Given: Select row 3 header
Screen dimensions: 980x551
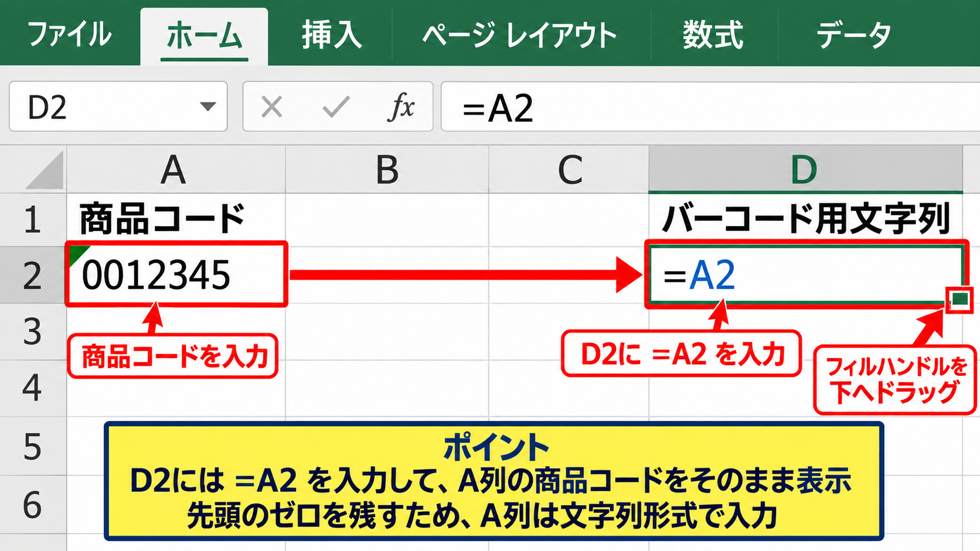Looking at the screenshot, I should coord(33,331).
